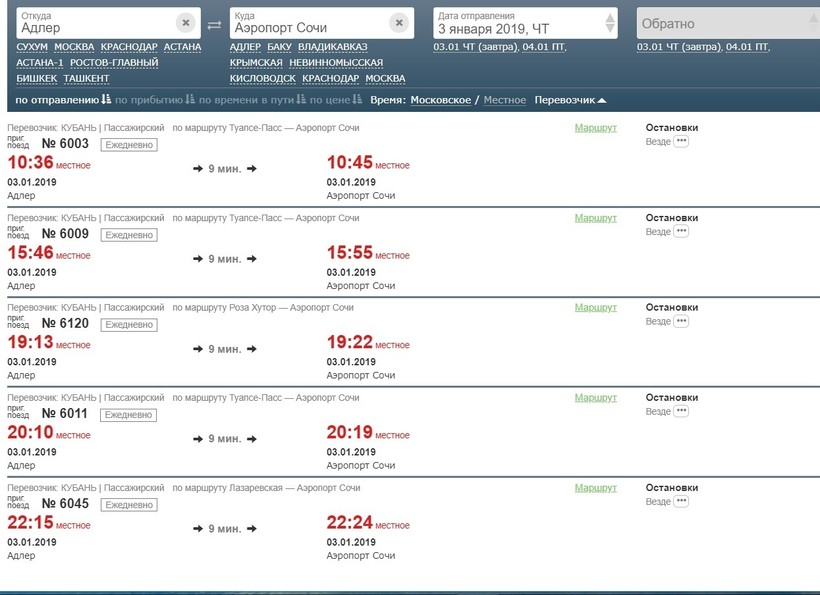
Task: Select БАКУ as destination suggestion
Action: pyautogui.click(x=279, y=47)
